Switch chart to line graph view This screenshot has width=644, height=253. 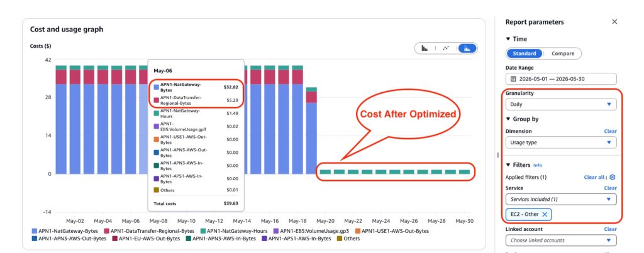[446, 48]
